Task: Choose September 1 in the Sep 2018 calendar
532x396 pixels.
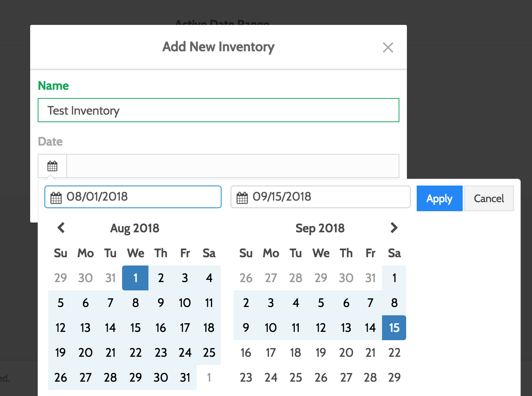Action: (x=394, y=278)
